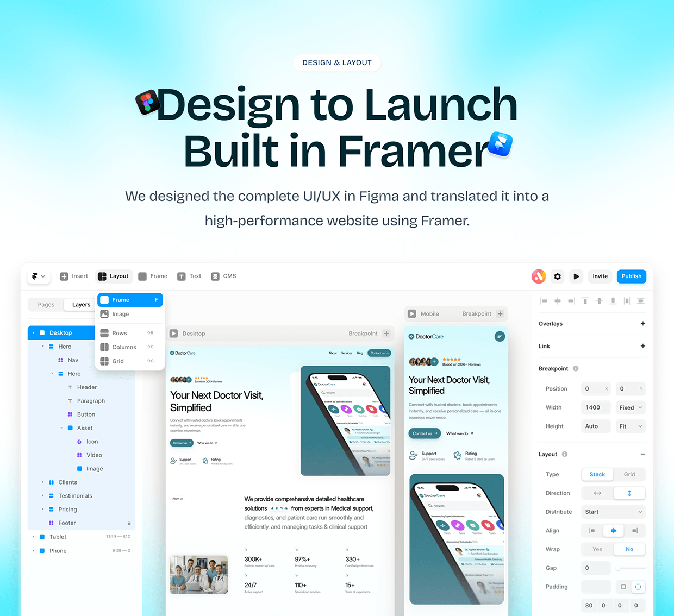Open the Distribute Start dropdown
The image size is (674, 616).
tap(614, 512)
